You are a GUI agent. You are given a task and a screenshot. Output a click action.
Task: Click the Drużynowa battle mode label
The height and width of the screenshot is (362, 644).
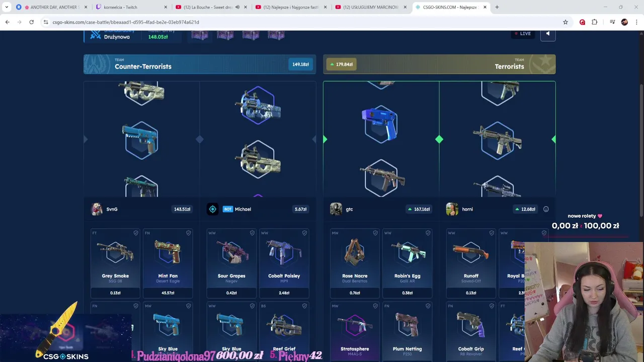click(117, 37)
